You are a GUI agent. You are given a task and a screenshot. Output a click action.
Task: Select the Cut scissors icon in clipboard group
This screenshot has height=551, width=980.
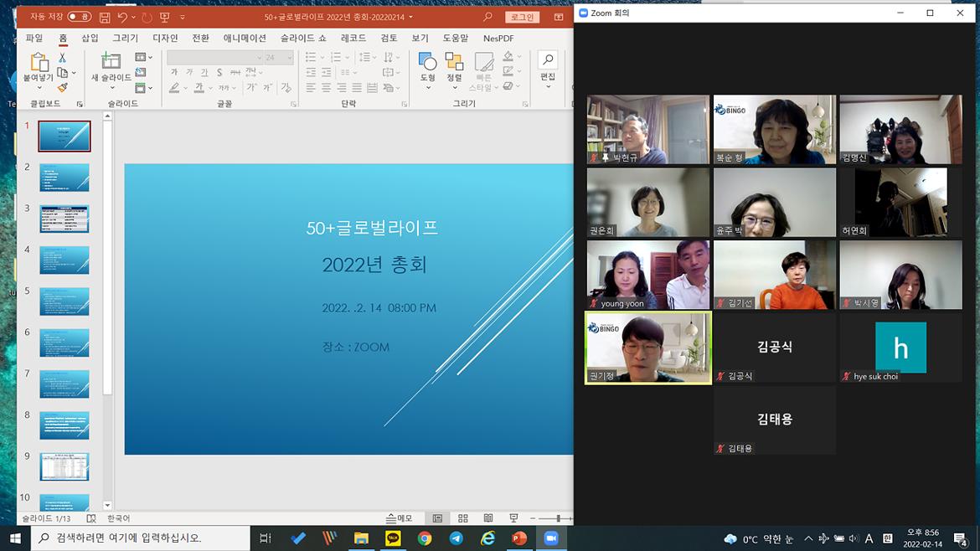pos(62,57)
